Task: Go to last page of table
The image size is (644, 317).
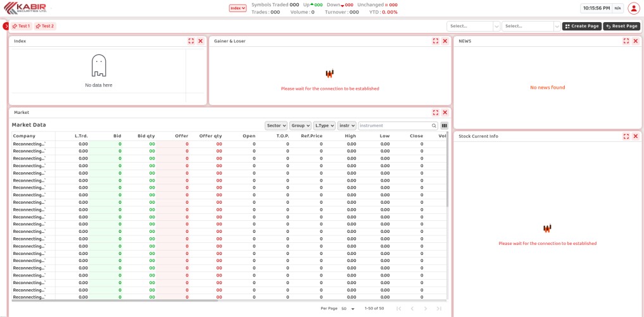Action: tap(439, 308)
